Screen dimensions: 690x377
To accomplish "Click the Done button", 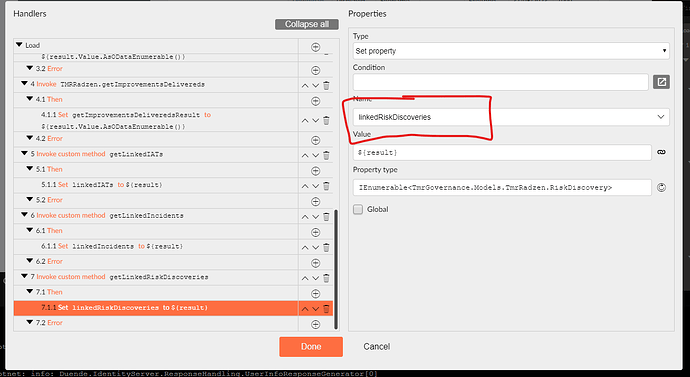I will pos(311,347).
